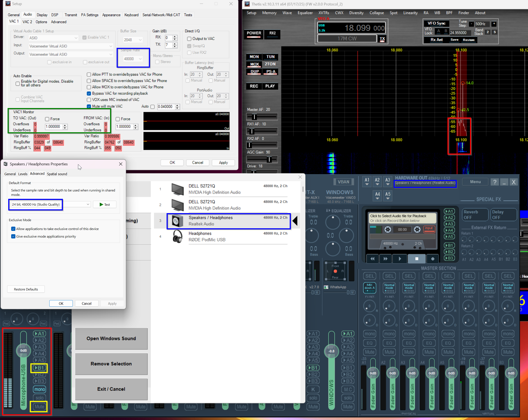Click the red 'input' indicator on the cassette

click(429, 229)
